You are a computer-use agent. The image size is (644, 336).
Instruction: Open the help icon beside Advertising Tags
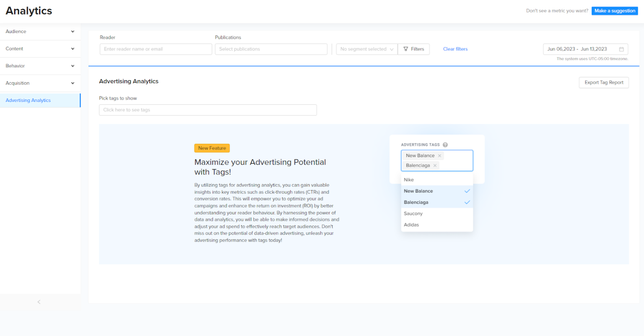coord(445,145)
